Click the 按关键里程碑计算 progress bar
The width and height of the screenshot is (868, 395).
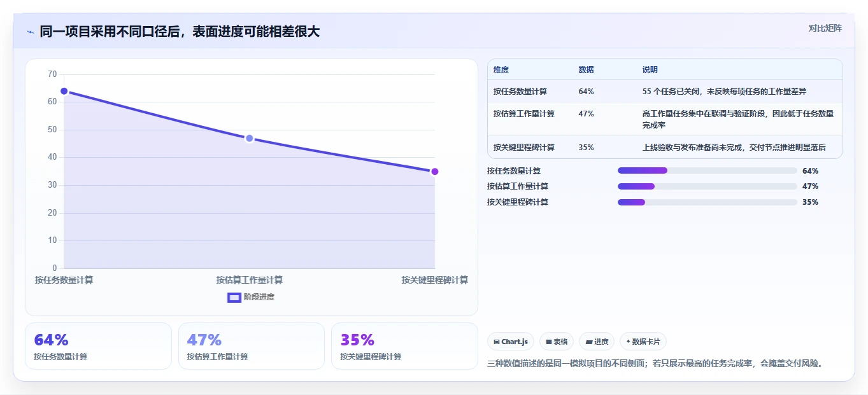coord(707,202)
